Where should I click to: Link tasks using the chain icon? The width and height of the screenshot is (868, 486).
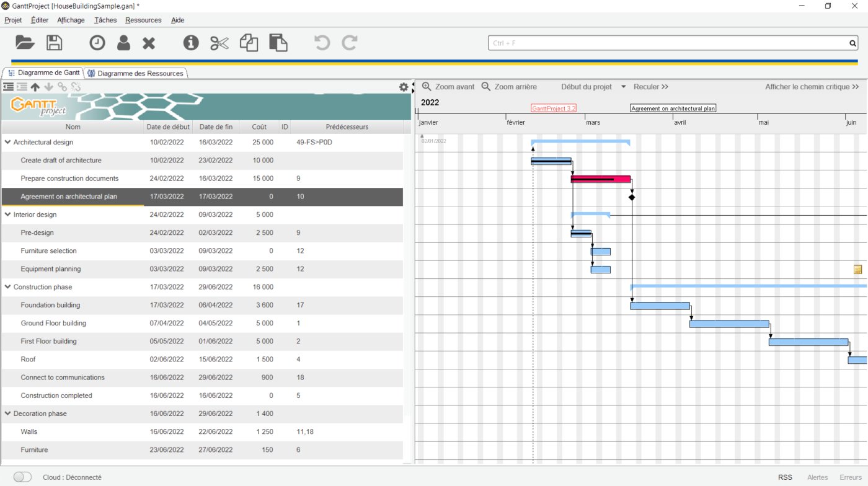(x=62, y=86)
